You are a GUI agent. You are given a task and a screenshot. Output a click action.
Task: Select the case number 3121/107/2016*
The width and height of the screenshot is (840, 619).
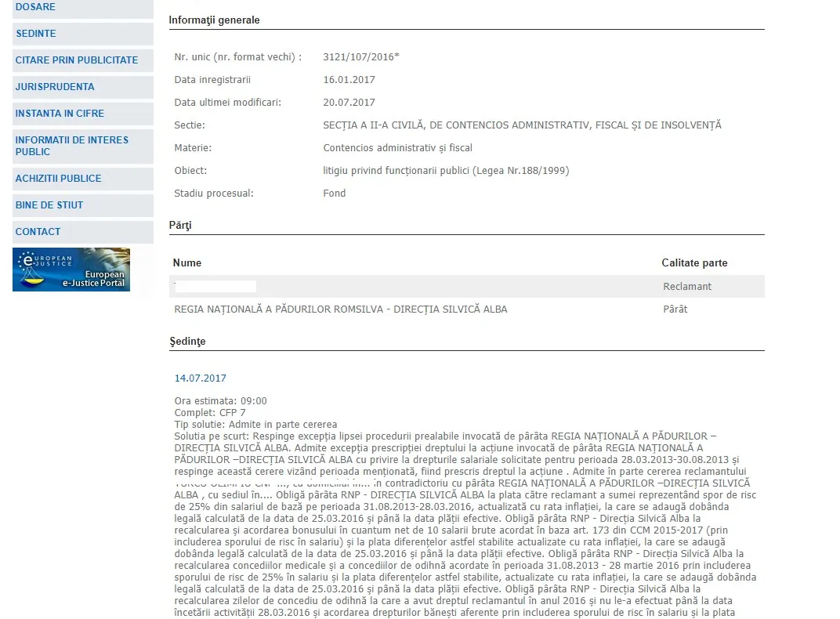(x=361, y=56)
